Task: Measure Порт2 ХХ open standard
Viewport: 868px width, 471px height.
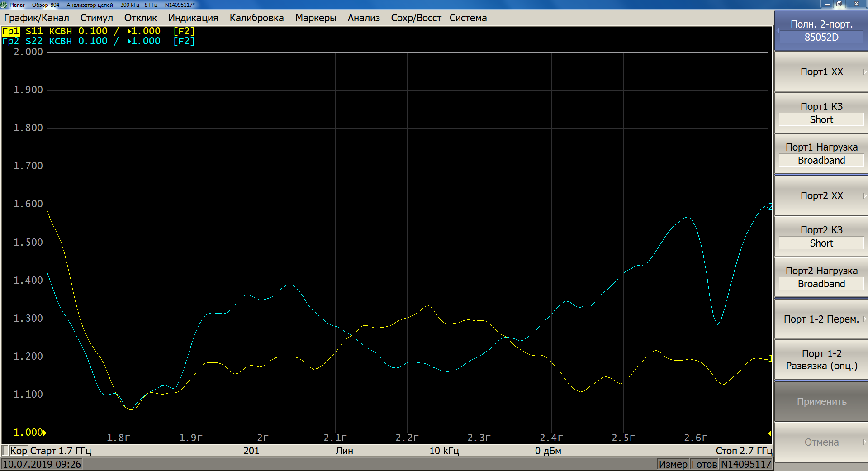Action: click(821, 195)
